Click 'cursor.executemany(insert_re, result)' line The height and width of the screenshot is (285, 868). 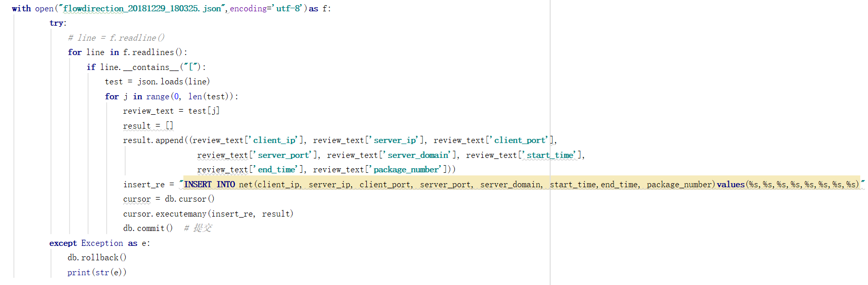click(x=208, y=213)
